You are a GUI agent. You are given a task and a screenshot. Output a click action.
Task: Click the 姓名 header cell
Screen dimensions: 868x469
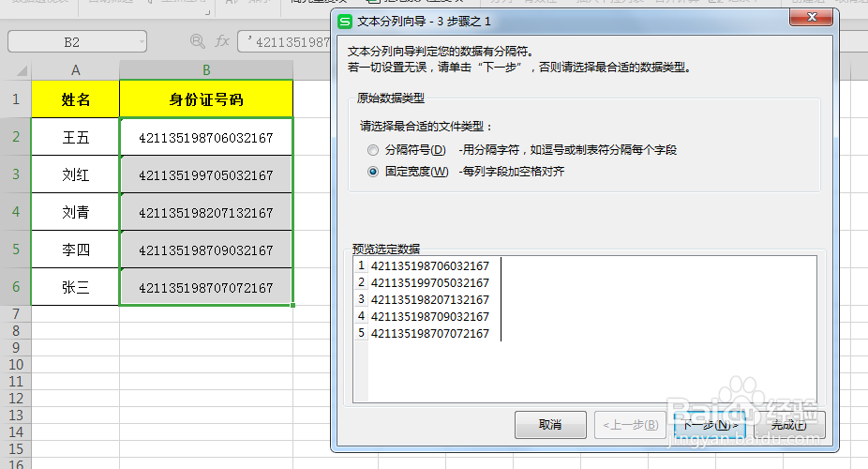(75, 99)
